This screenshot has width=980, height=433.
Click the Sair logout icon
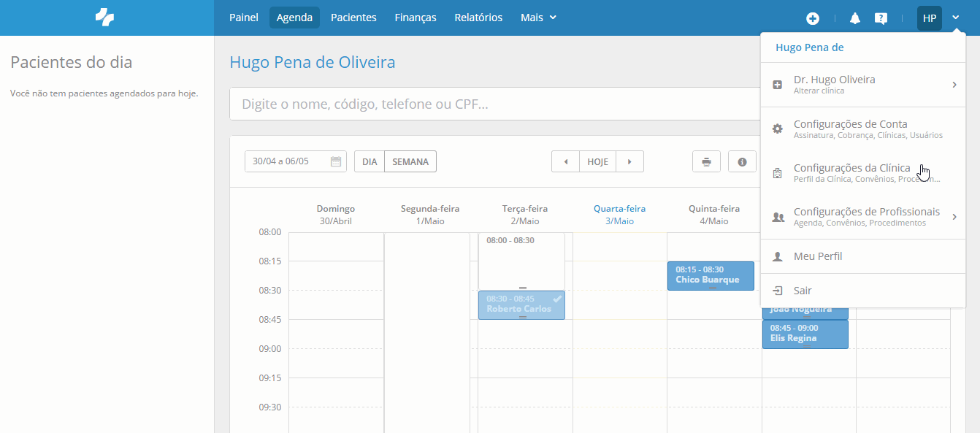click(x=777, y=290)
